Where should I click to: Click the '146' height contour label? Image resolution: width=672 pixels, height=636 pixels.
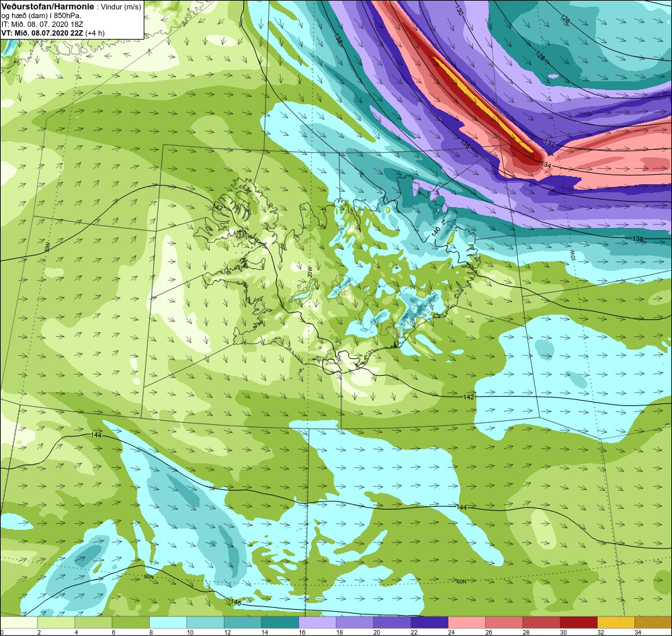point(236,602)
